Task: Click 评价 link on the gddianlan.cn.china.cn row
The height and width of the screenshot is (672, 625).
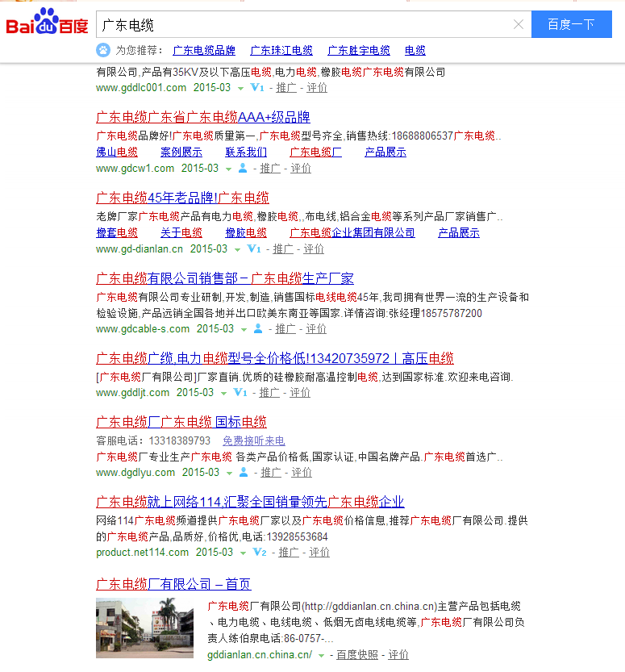Action: [398, 654]
